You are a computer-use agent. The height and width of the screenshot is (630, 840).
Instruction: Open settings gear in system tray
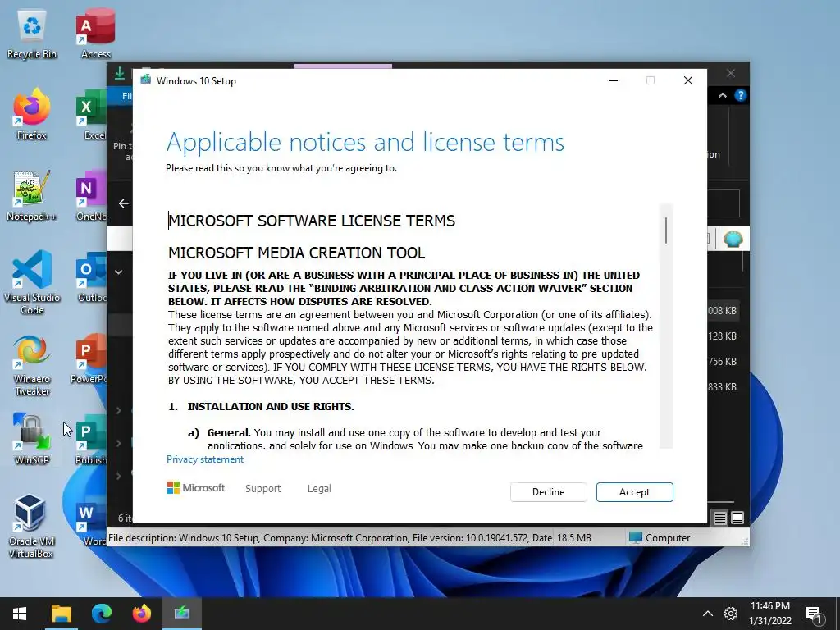point(731,614)
